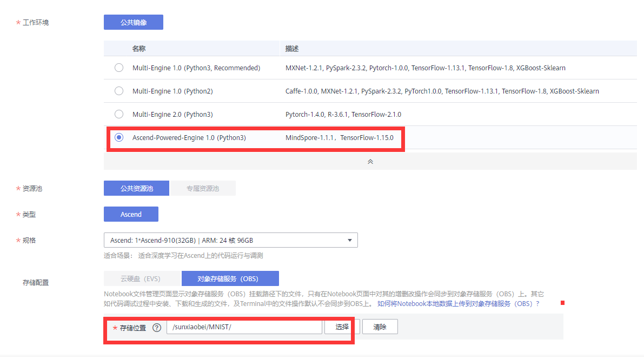This screenshot has height=359, width=644.
Task: Select Multi-Engine 1.0 (Python3, Recommended) radio button
Action: pos(119,68)
